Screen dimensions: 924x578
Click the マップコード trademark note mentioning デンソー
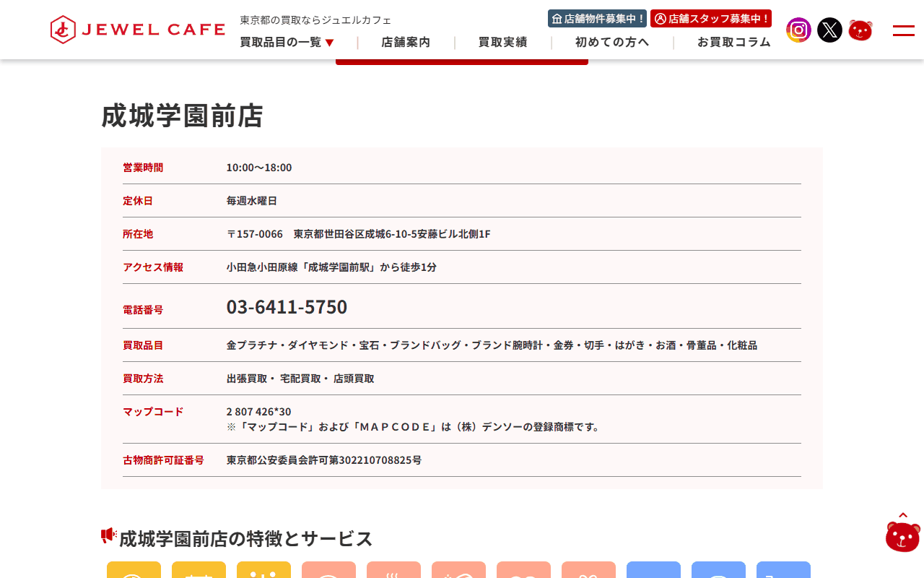point(413,427)
